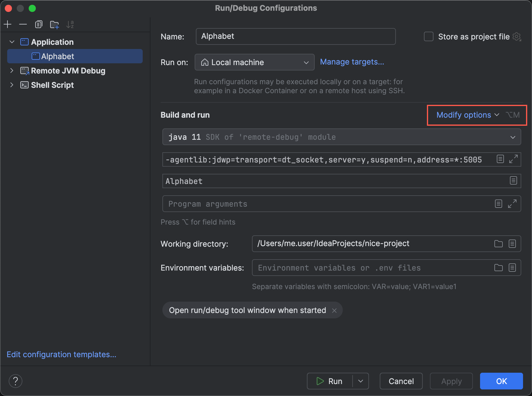
Task: Open the Run button dropdown arrow
Action: coord(360,381)
